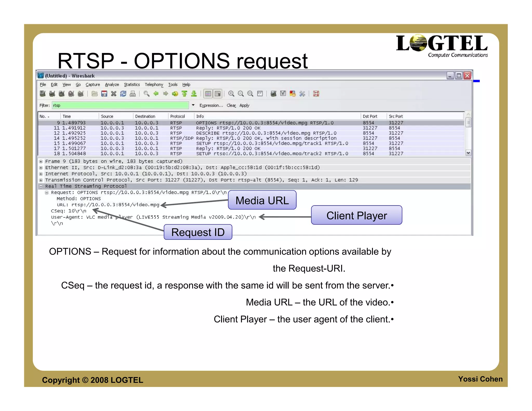Edit display filters icon
532x411 pixels.
tap(283, 94)
